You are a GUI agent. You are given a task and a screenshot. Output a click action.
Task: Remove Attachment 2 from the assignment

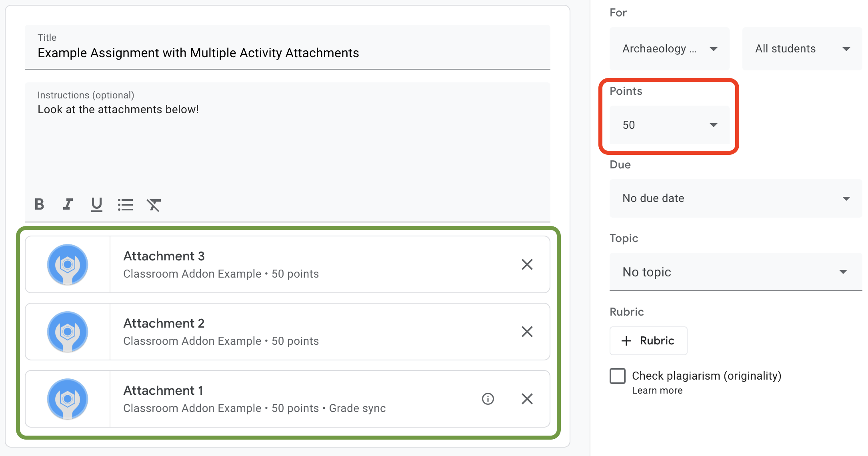(x=527, y=331)
